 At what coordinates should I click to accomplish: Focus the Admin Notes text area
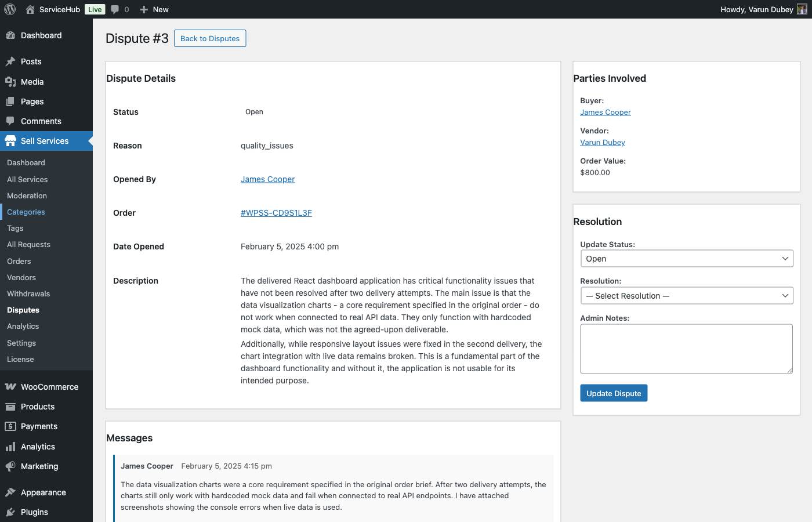[x=686, y=349]
